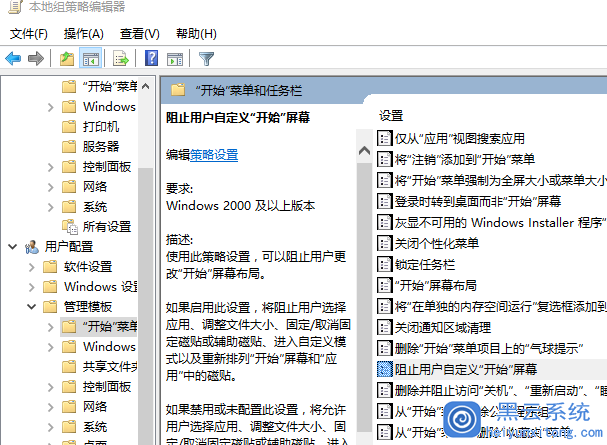Open the 策略设置 edit link

pyautogui.click(x=214, y=155)
